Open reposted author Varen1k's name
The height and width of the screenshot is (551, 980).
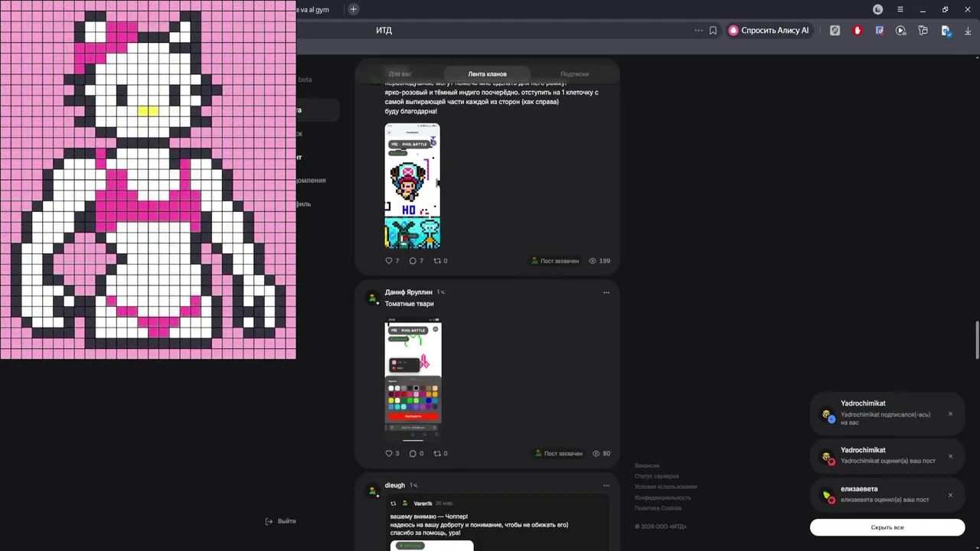point(423,504)
